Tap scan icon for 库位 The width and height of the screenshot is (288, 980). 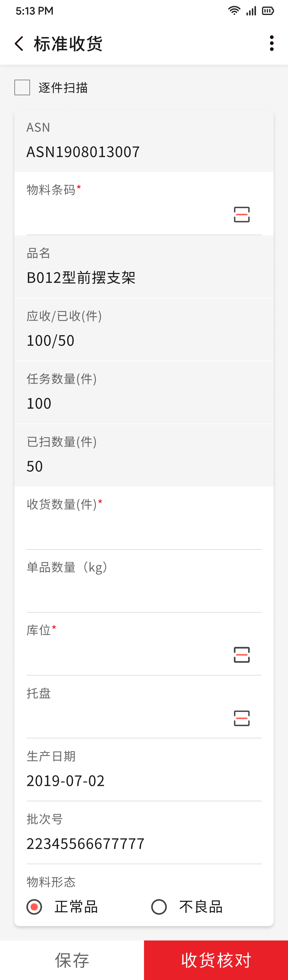[241, 654]
